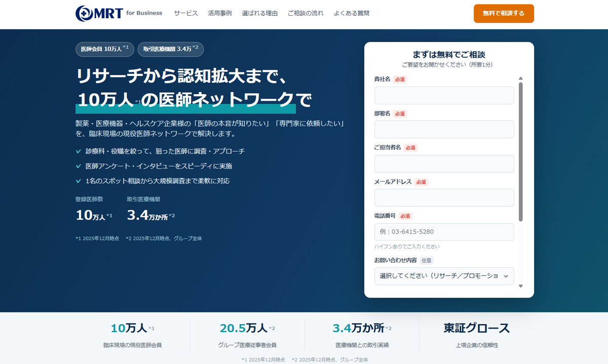
Task: Click the ハイフンありでご入力ください hint
Action: (407, 247)
